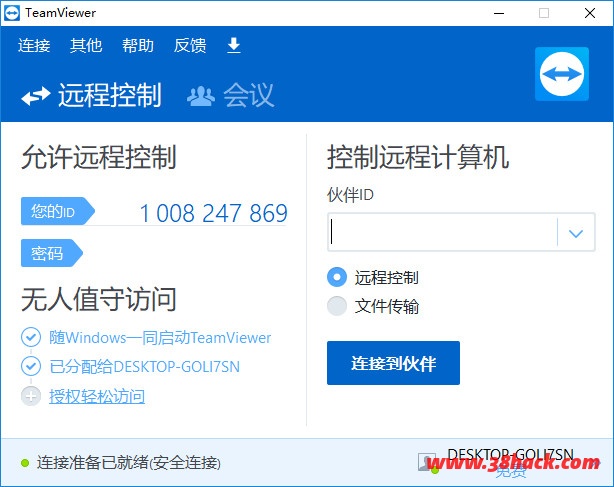Screen dimensions: 614x487
Task: Select the 远程控制 radio button
Action: 337,277
